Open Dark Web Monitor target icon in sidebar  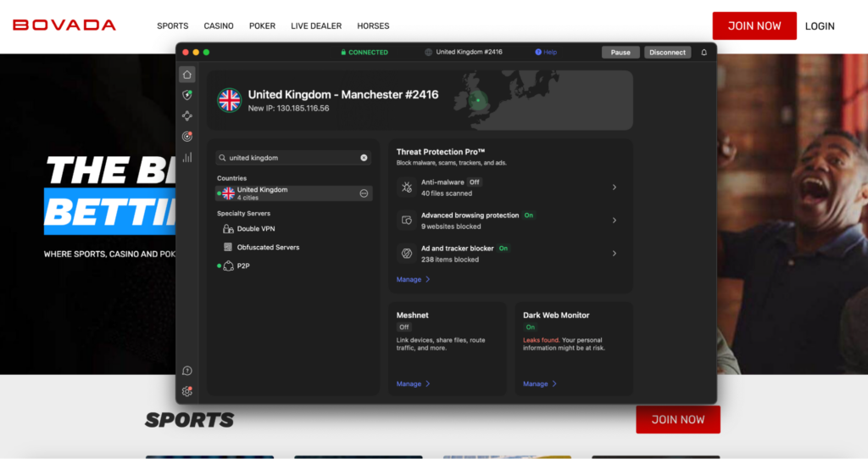click(187, 137)
